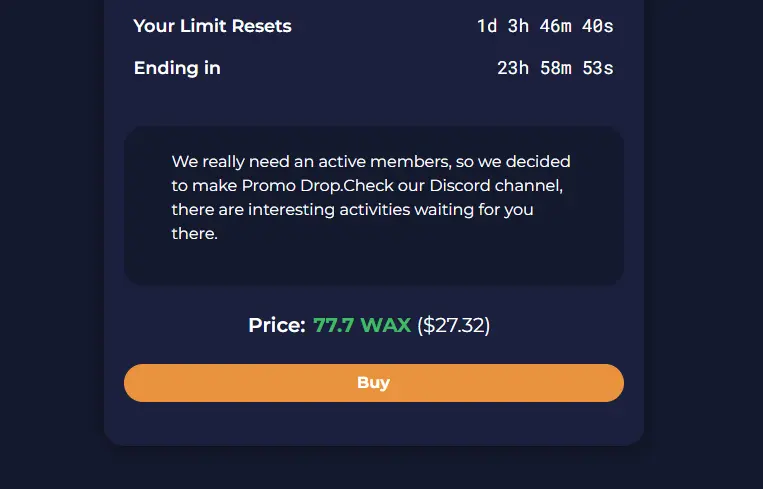Click the green '77.7 WAX' price
763x489 pixels.
[x=362, y=325]
